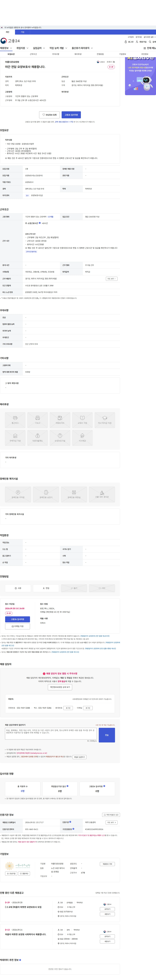156x980 pixels.
Task: Click 로그인 button next to 이메일
Action: (x=88, y=708)
